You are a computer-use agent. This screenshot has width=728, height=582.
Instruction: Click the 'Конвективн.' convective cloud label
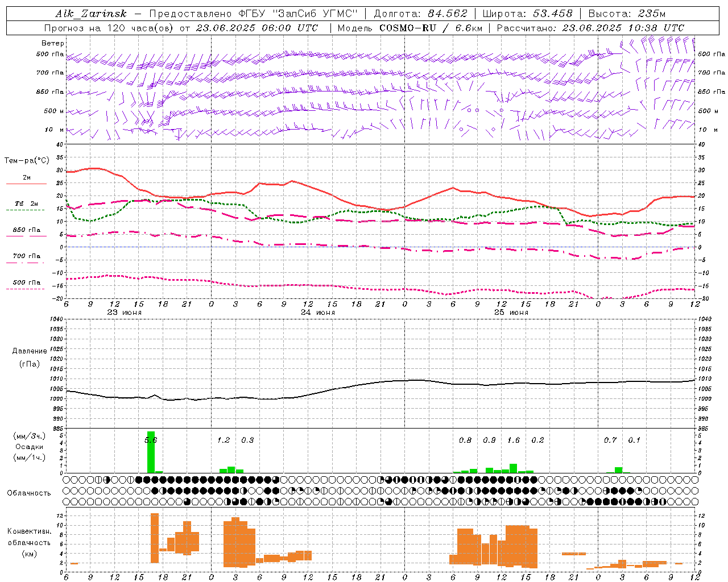(29, 531)
